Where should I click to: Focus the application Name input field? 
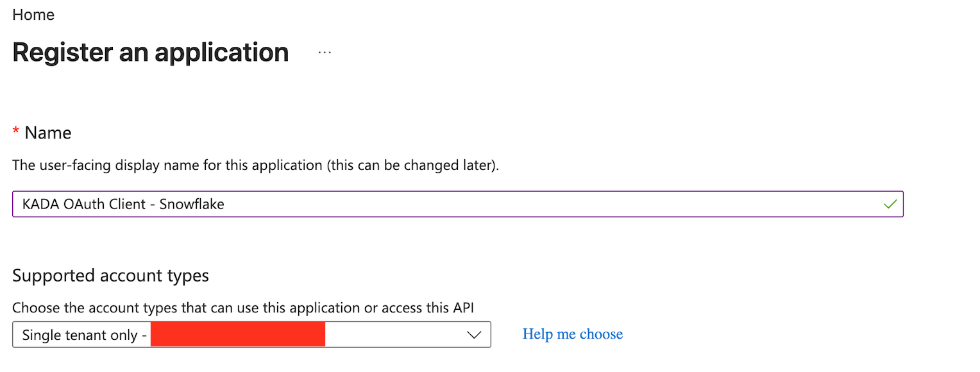coord(449,205)
